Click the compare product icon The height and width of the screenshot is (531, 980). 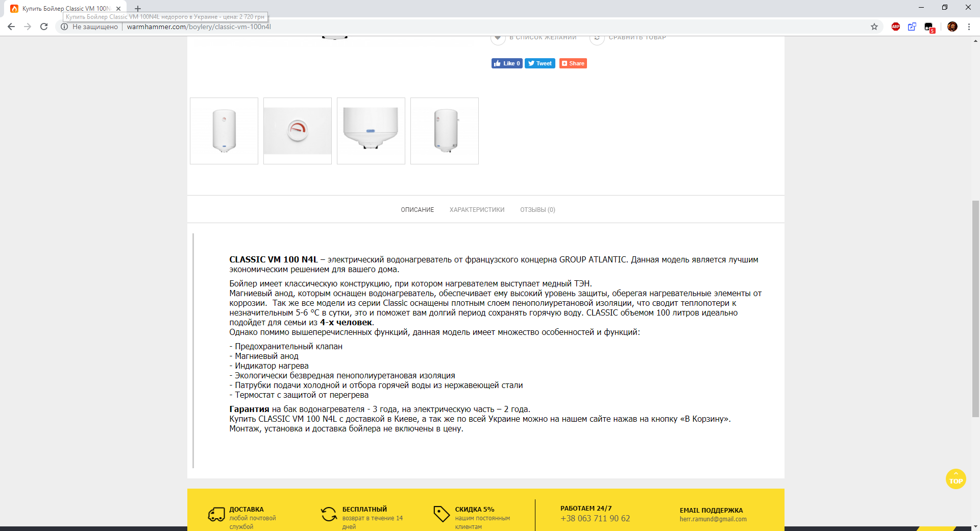click(597, 38)
